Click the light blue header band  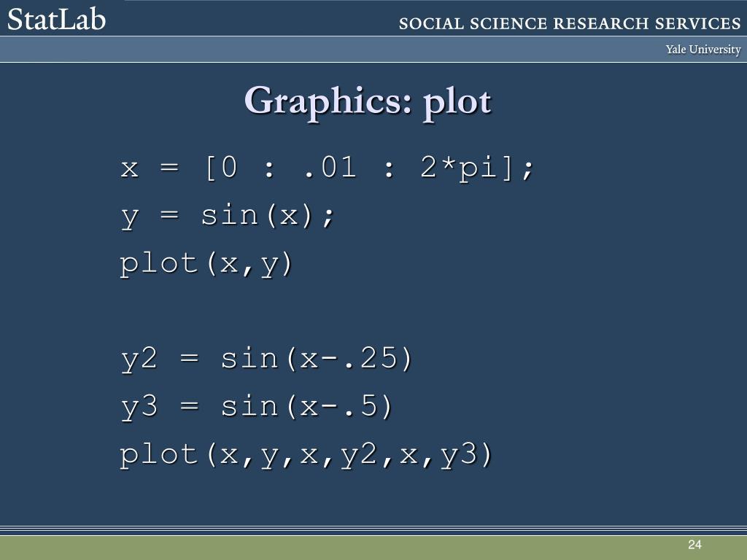click(373, 50)
